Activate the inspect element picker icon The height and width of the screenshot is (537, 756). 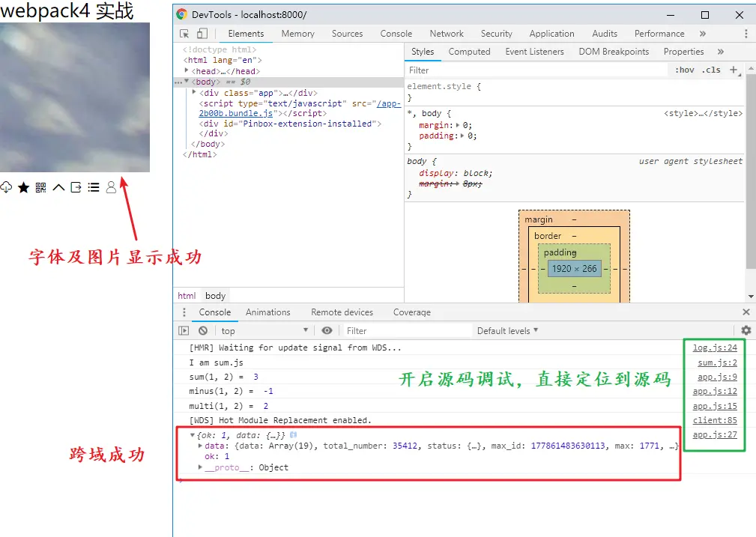(184, 33)
